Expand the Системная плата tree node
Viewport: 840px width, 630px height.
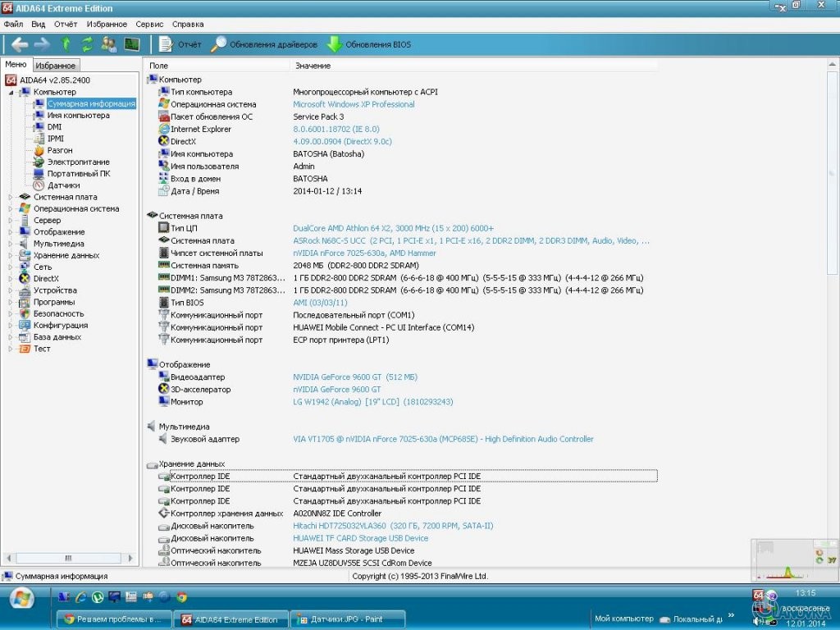click(11, 197)
